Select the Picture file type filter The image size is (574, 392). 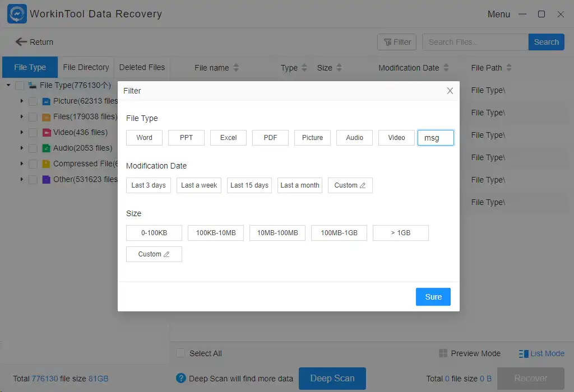pyautogui.click(x=312, y=138)
